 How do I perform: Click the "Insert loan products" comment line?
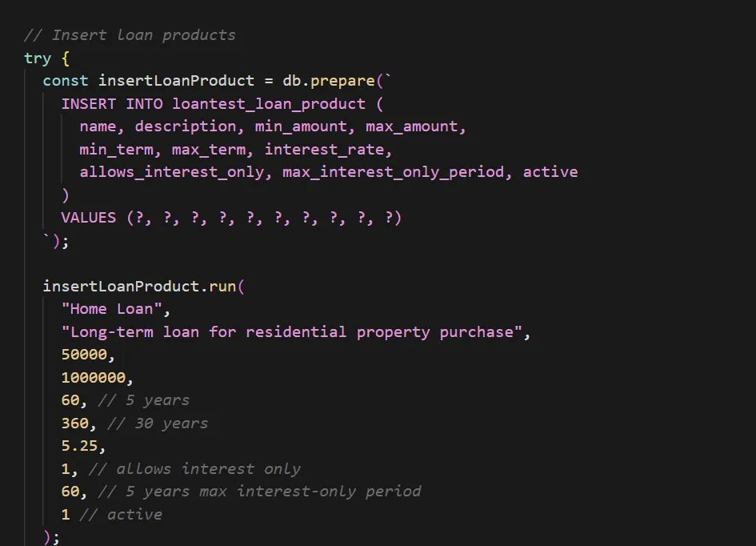[x=130, y=35]
